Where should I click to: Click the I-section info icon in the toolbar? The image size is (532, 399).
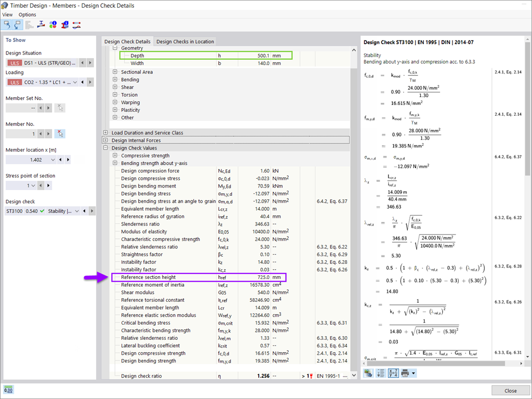[x=64, y=24]
